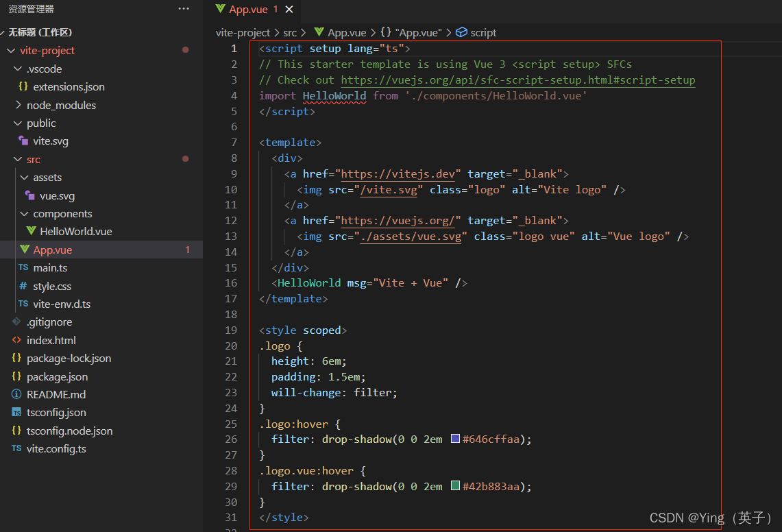Follow the https://vitejs.dev href link
This screenshot has width=782, height=532.
pos(398,174)
